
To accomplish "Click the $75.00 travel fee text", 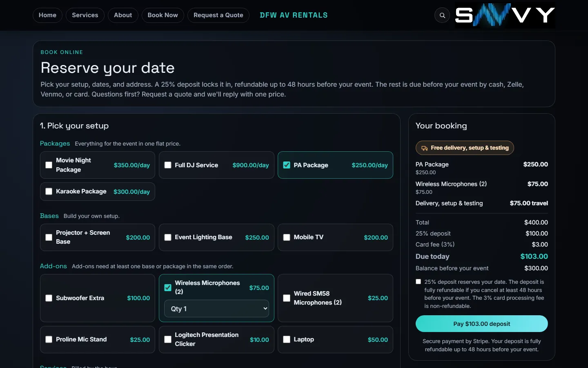I will (x=529, y=203).
